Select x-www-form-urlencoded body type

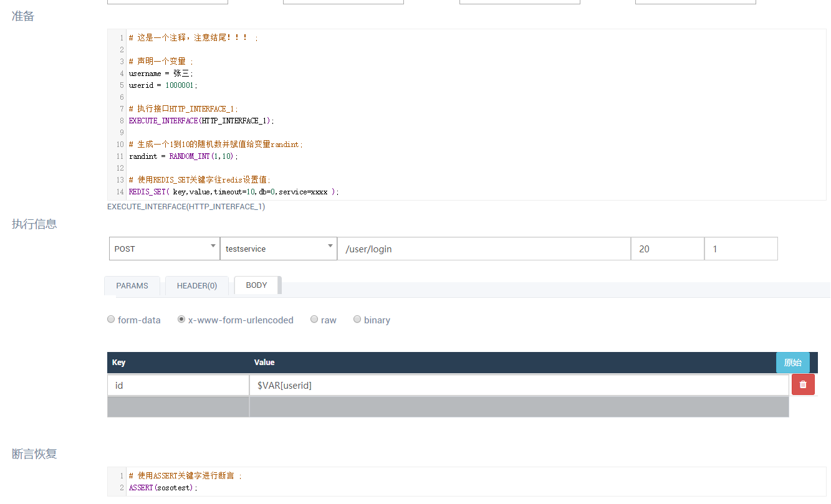point(181,319)
